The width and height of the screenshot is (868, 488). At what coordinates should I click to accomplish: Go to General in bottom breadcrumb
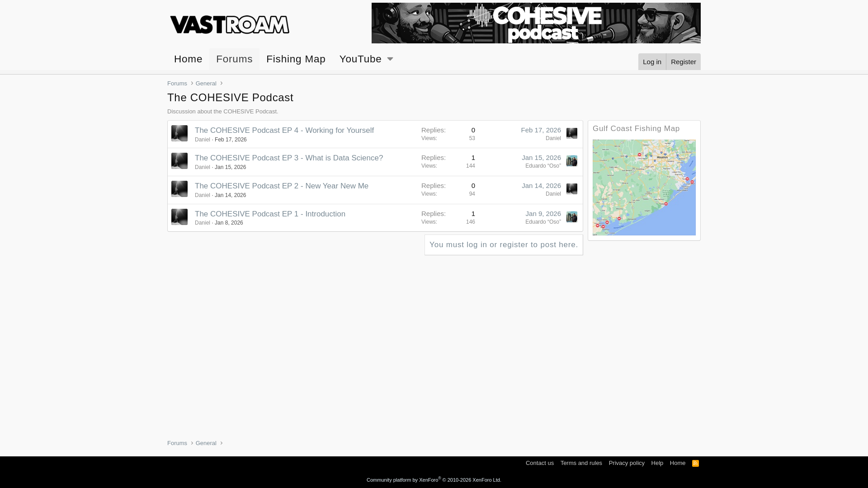coord(206,443)
